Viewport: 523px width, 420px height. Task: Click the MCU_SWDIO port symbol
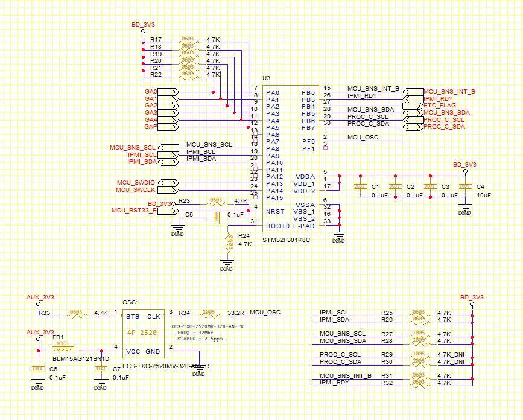[168, 183]
